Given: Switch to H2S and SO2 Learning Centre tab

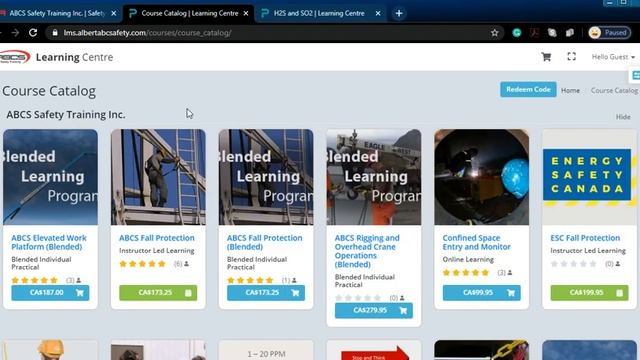Looking at the screenshot, I should 319,13.
